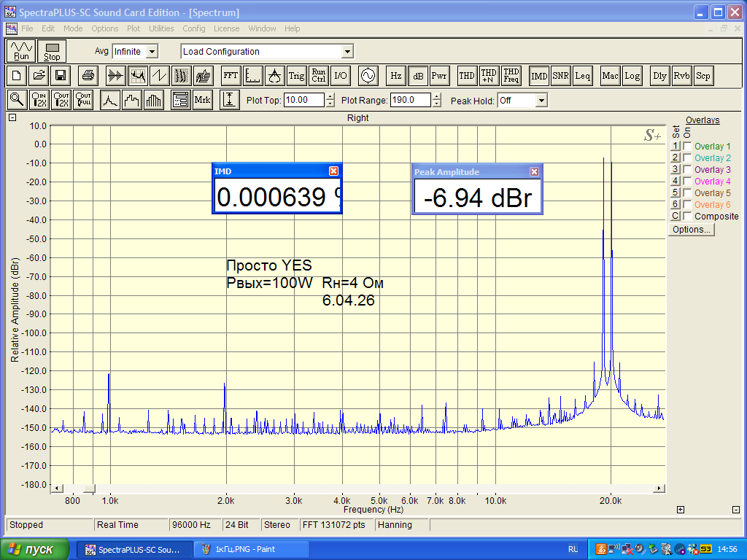Open the signal generator sine icon
This screenshot has height=560, width=747.
pos(368,76)
